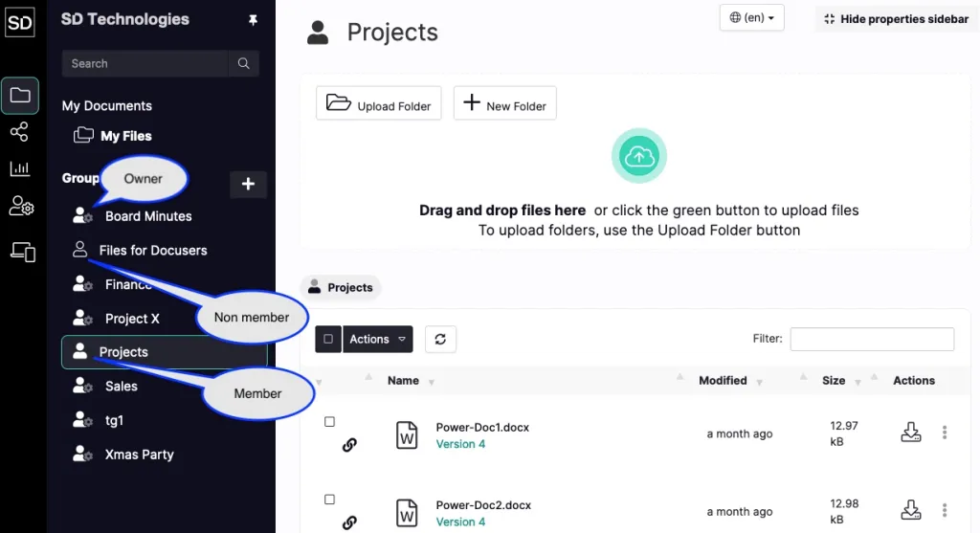Tick the checkbox for Power-Doc1.docx
The image size is (980, 533).
[x=329, y=422]
